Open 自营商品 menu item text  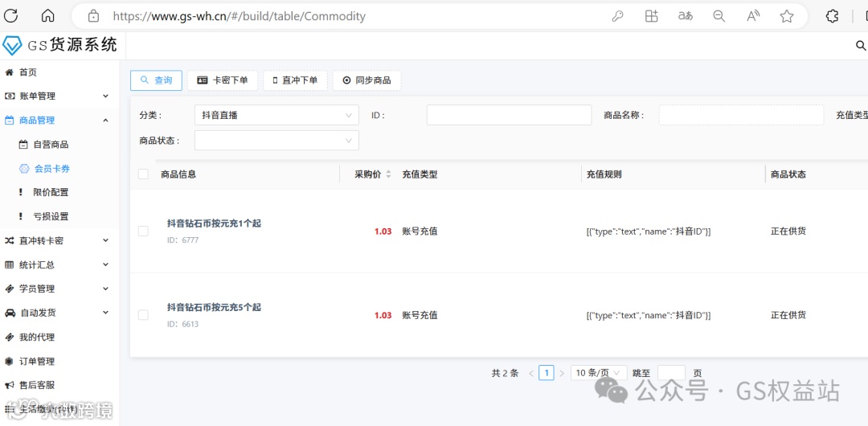51,145
